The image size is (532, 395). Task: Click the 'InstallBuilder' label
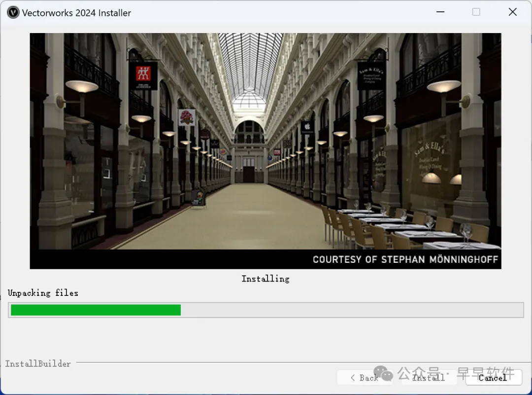38,363
